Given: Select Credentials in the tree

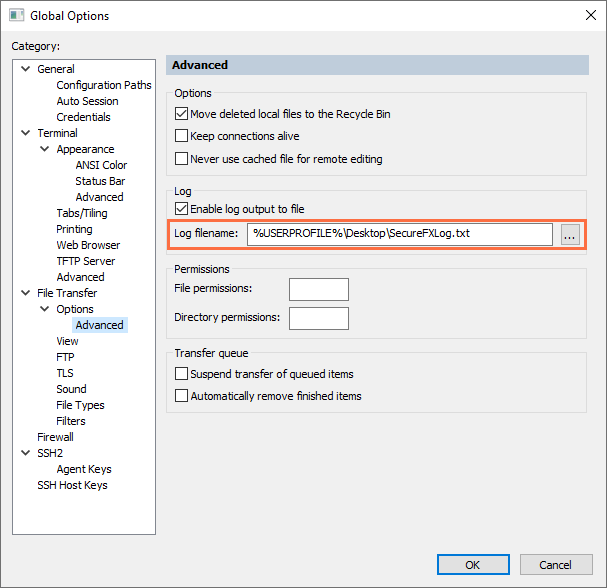Looking at the screenshot, I should (83, 117).
